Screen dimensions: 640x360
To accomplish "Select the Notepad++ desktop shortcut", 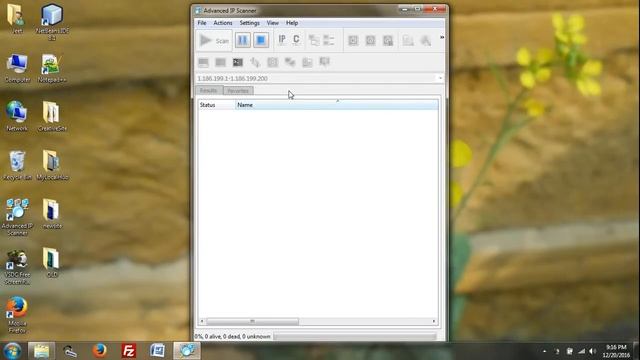I will [52, 69].
